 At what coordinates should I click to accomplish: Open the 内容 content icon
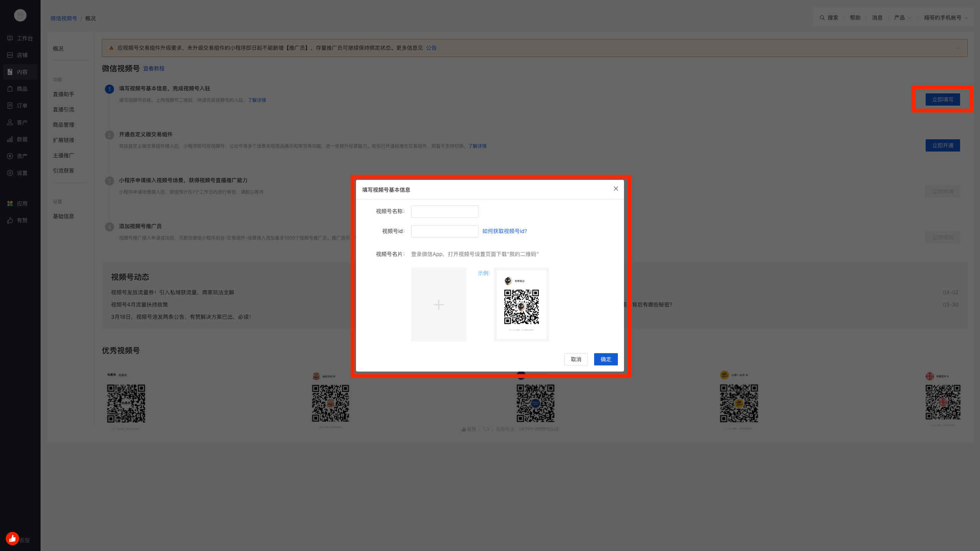(x=10, y=72)
